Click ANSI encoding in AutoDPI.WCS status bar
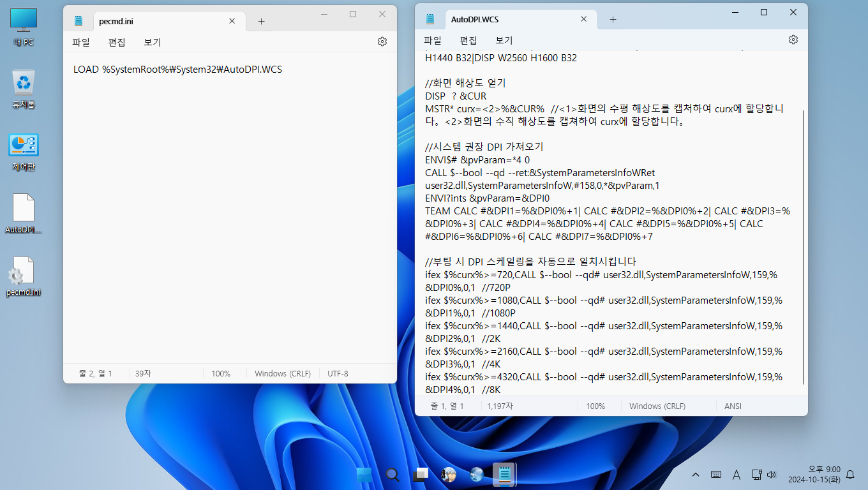 [733, 406]
